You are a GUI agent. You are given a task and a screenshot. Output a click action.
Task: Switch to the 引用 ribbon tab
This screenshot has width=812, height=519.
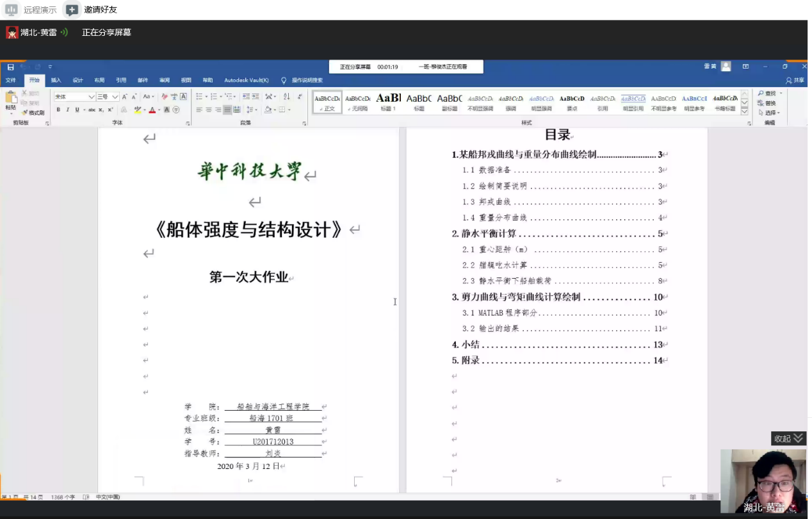point(121,80)
